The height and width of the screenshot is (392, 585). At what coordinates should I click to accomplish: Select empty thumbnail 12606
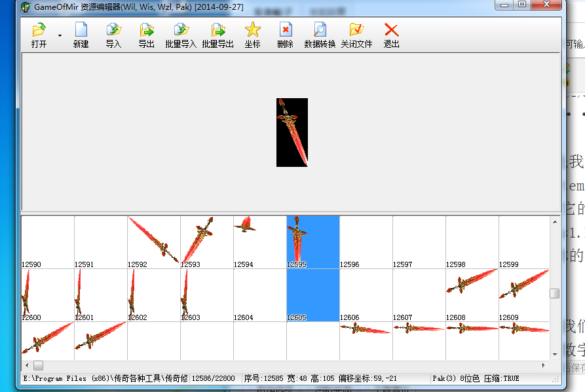[366, 295]
